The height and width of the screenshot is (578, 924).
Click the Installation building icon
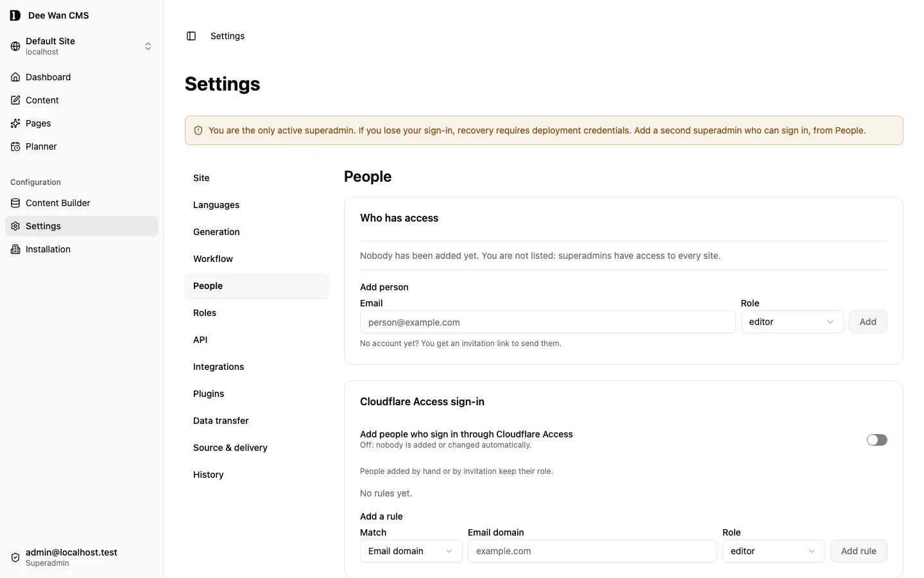pos(15,249)
